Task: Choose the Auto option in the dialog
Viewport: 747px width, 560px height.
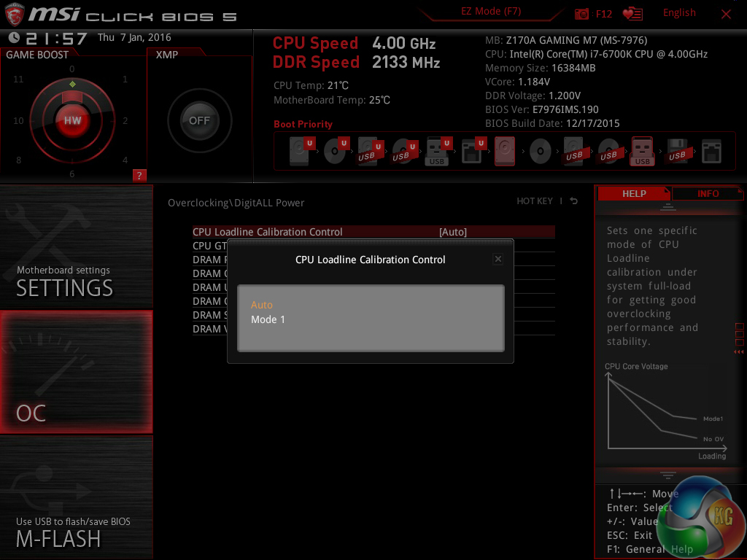Action: point(262,305)
